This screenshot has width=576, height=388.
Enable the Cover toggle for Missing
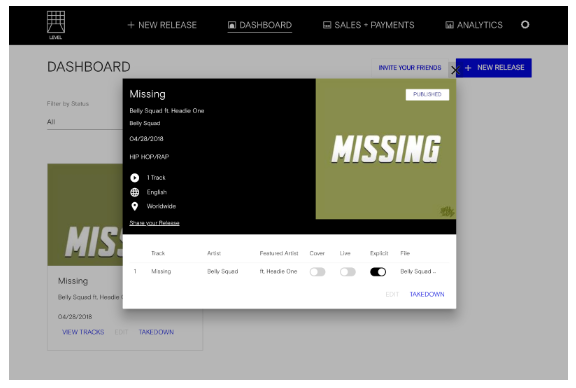(317, 272)
